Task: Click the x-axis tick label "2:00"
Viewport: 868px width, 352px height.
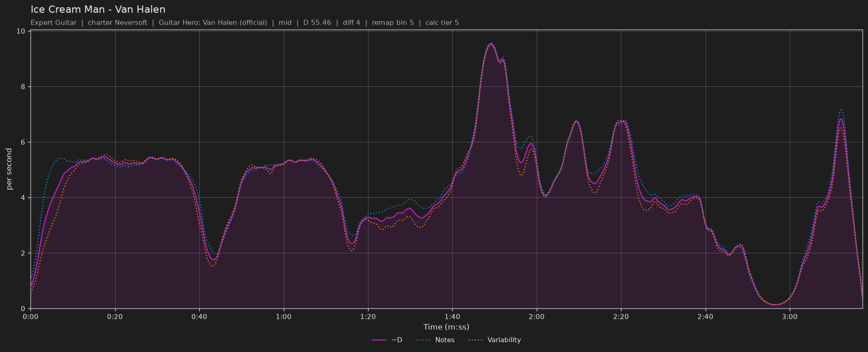Action: coord(537,317)
